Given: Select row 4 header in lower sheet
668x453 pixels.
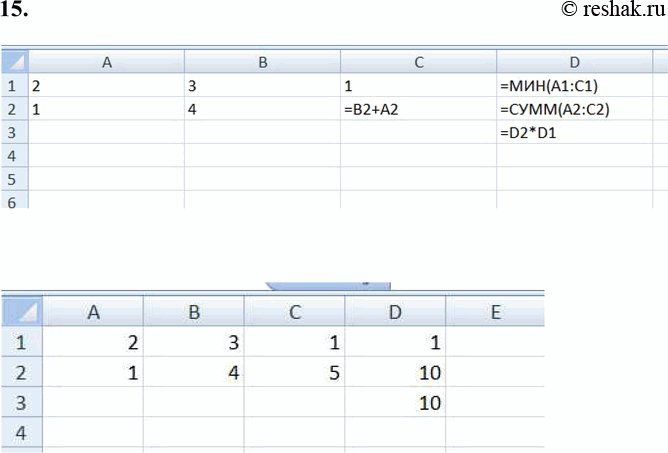Looking at the screenshot, I should pos(22,433).
